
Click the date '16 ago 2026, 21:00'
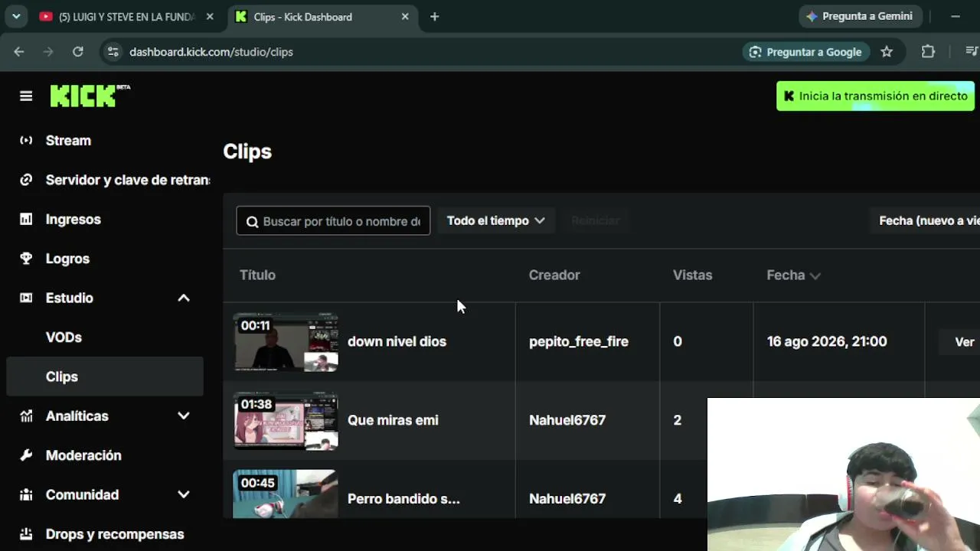pos(827,341)
